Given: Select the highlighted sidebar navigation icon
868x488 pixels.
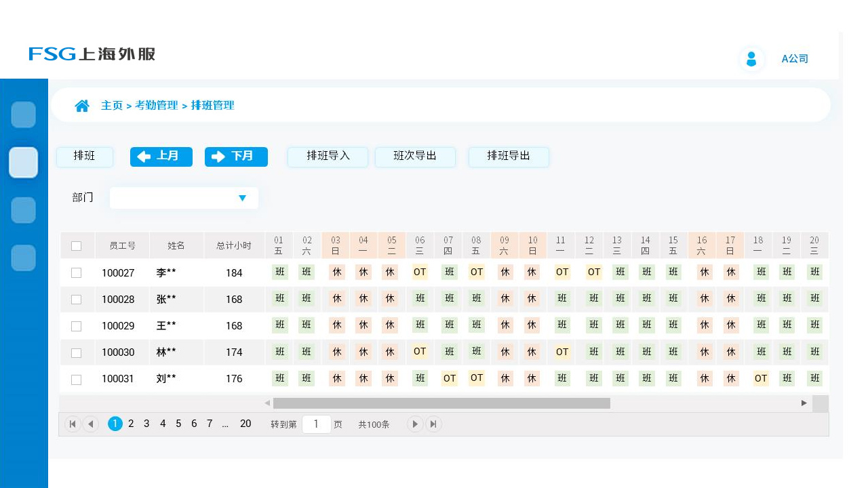Looking at the screenshot, I should click(x=23, y=163).
